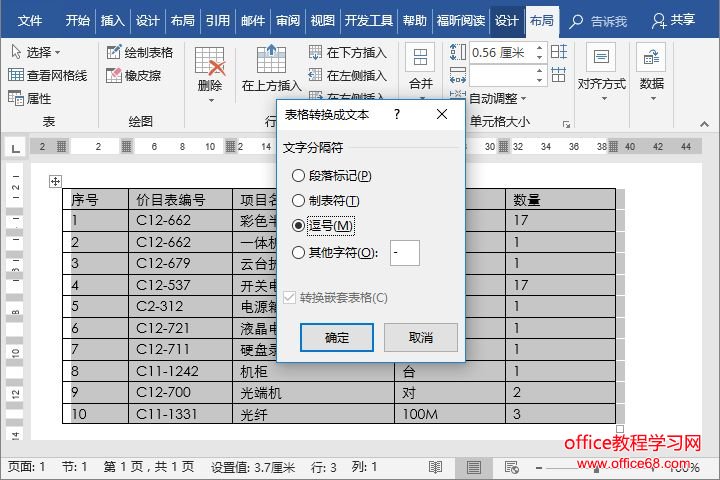Click the dialog Help question mark
The width and height of the screenshot is (720, 480).
click(397, 114)
